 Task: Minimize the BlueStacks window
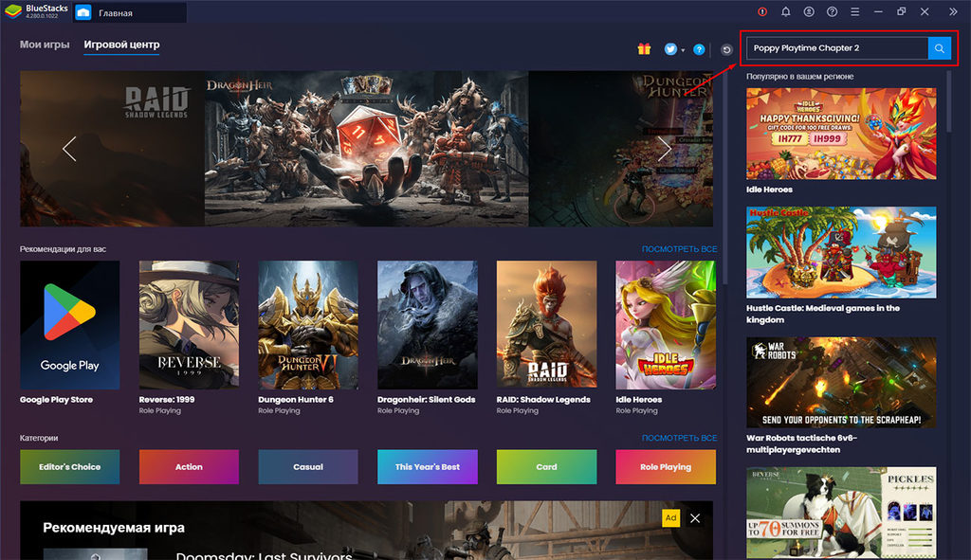877,11
